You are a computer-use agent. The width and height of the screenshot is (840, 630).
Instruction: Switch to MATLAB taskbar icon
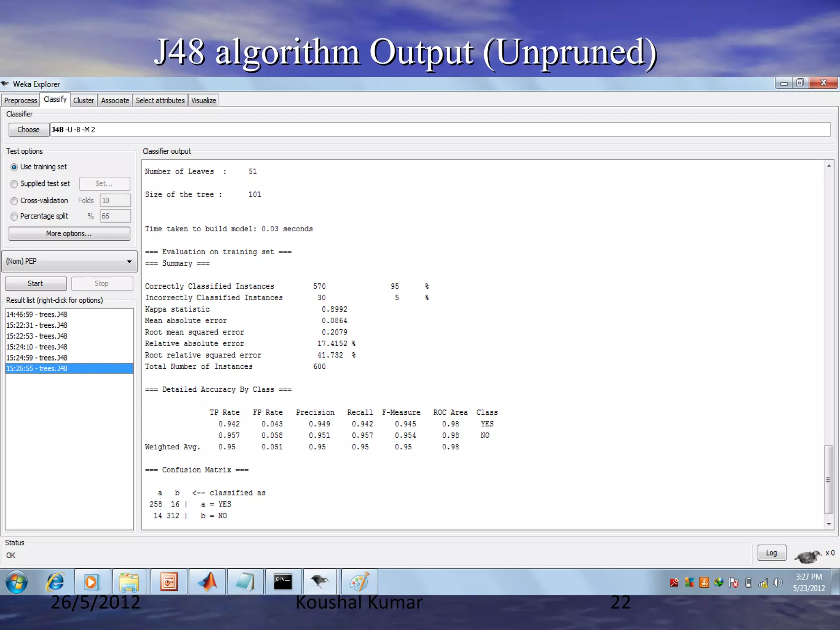click(208, 582)
